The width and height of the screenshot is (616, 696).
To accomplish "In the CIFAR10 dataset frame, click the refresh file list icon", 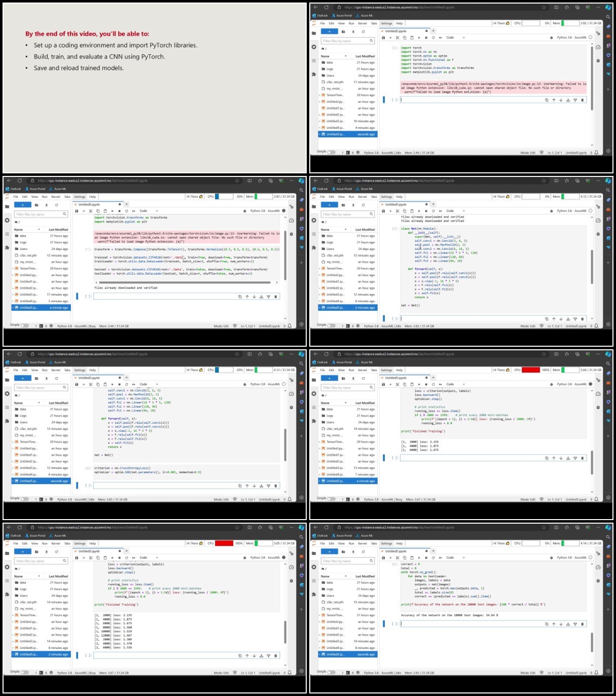I will (56, 205).
